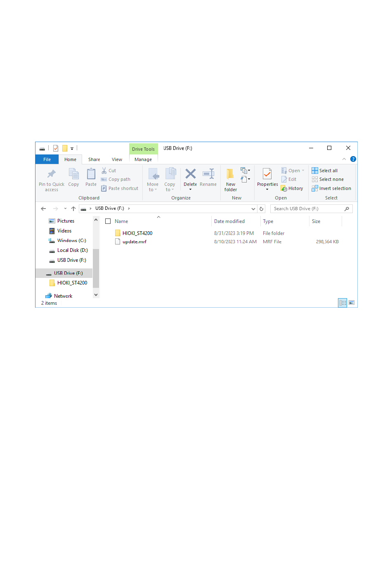Click the Cut scissors icon
This screenshot has height=567, width=392.
tap(104, 171)
